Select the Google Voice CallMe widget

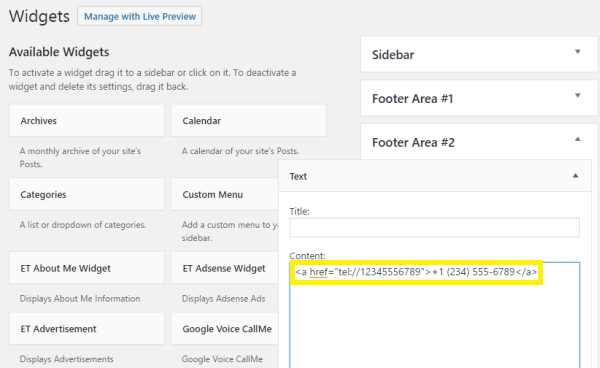(225, 329)
